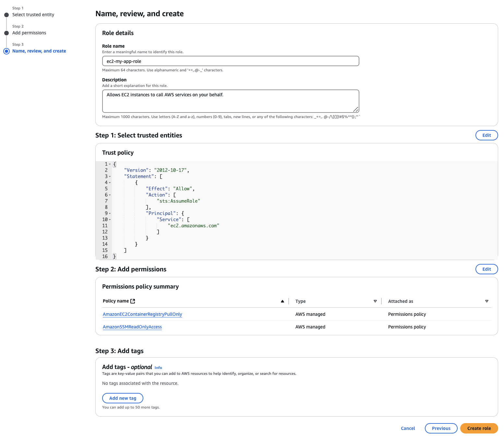This screenshot has height=439, width=504.
Task: Focus the Description text area
Action: pos(231,101)
